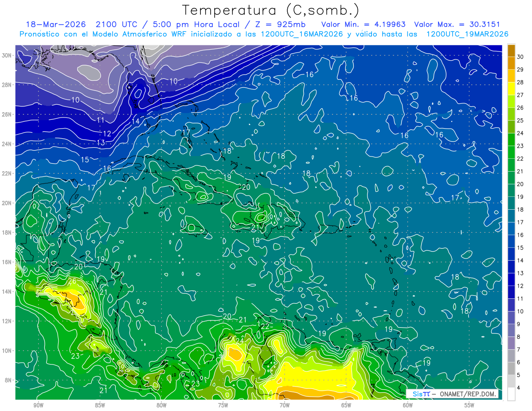This screenshot has width=532, height=411.
Task: Click the 85W longitude axis label
Action: [x=100, y=406]
